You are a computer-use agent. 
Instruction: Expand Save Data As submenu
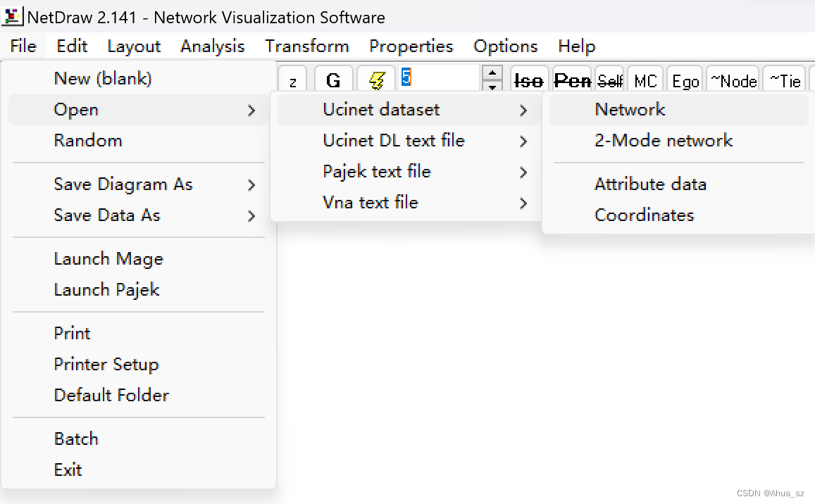click(x=139, y=215)
